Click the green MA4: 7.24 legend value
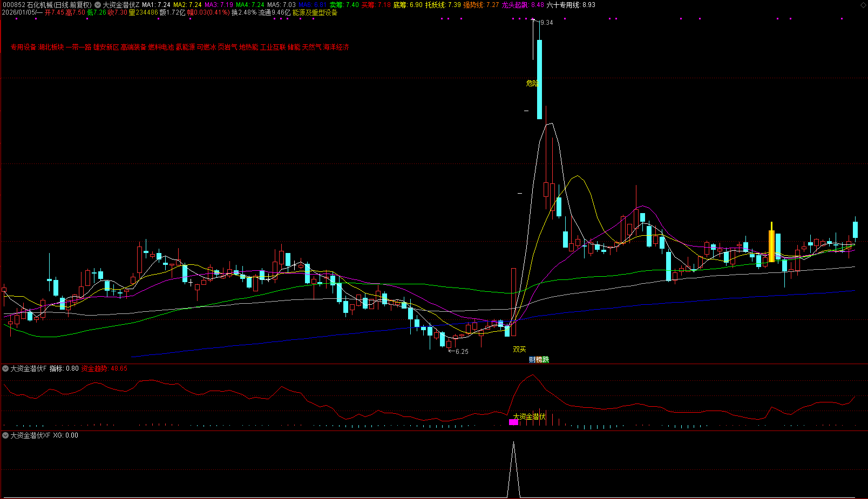 pyautogui.click(x=250, y=5)
